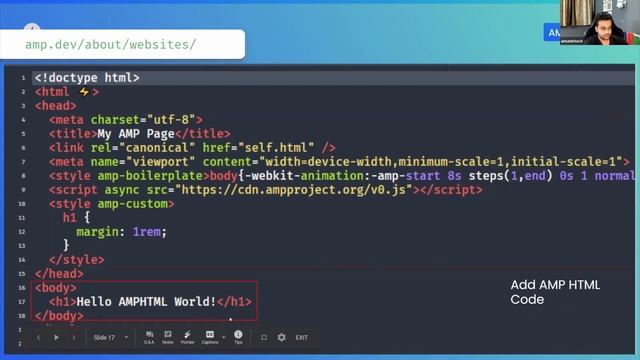640x360 pixels.
Task: Click the "My AMP Page" title text
Action: click(136, 134)
